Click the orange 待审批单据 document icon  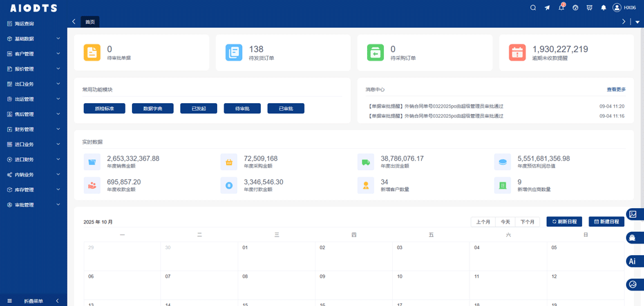click(92, 53)
